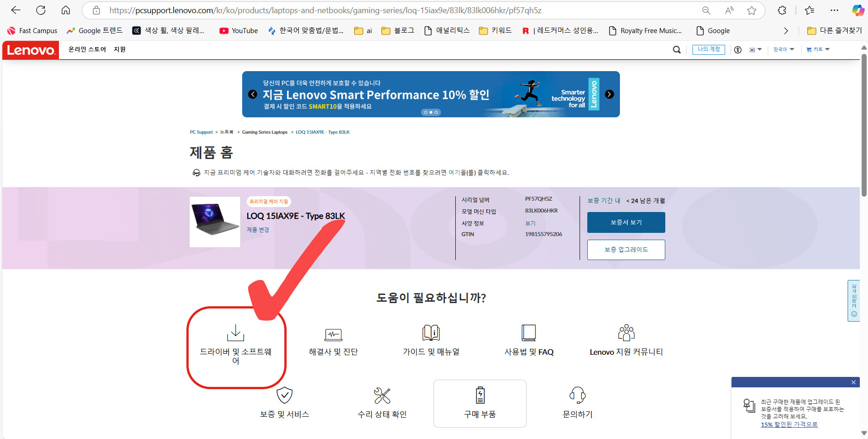The image size is (868, 439).
Task: Go back using the browser back arrow
Action: click(x=16, y=10)
